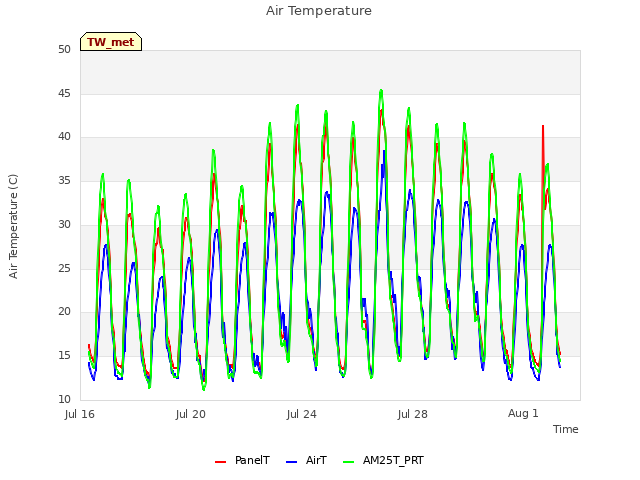
Task: Click the 30 y-axis tick label
Action: [x=64, y=224]
